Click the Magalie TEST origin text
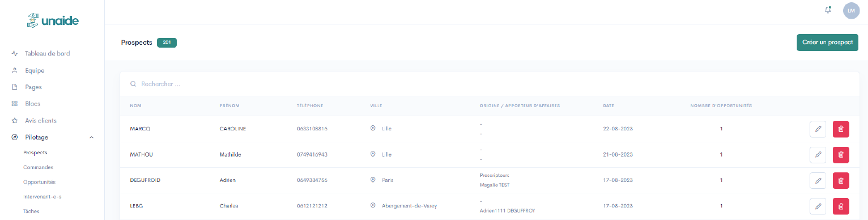 tap(495, 185)
